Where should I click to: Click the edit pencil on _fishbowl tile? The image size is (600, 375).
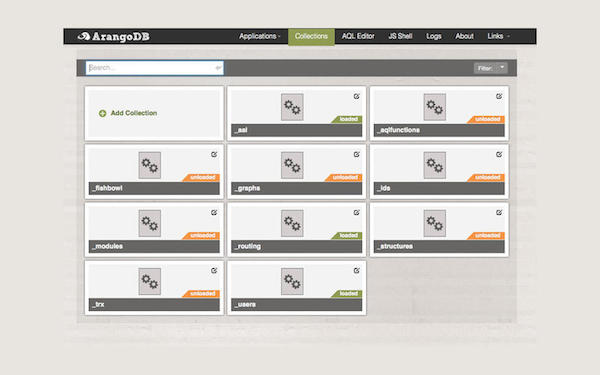tap(214, 155)
